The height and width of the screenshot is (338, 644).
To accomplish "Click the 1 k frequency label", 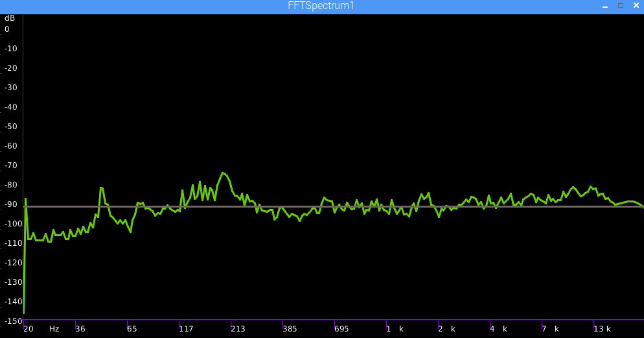I will tap(394, 329).
